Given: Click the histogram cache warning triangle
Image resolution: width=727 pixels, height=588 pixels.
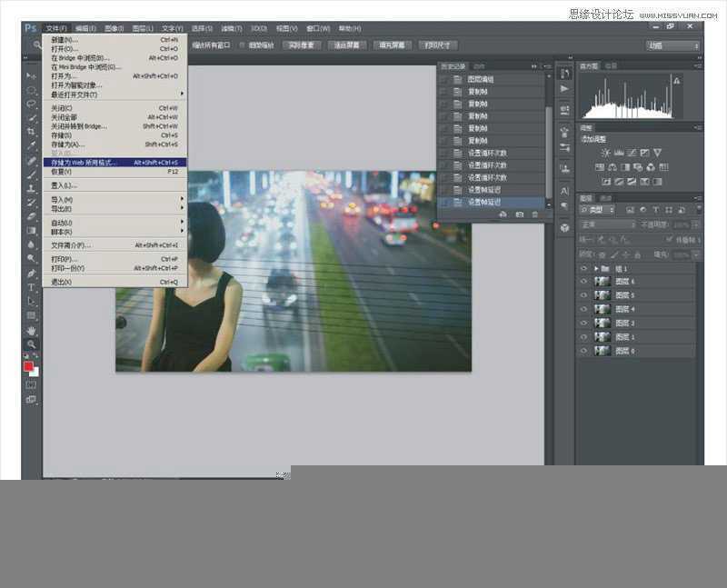Looking at the screenshot, I should (x=676, y=81).
